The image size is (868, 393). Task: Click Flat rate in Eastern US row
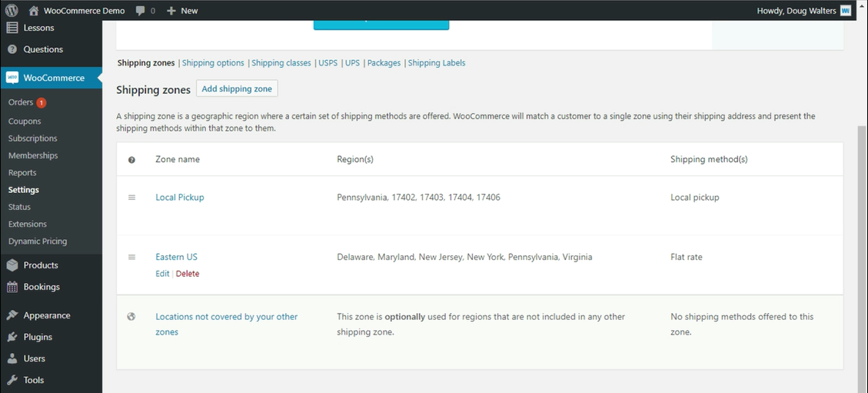[687, 257]
